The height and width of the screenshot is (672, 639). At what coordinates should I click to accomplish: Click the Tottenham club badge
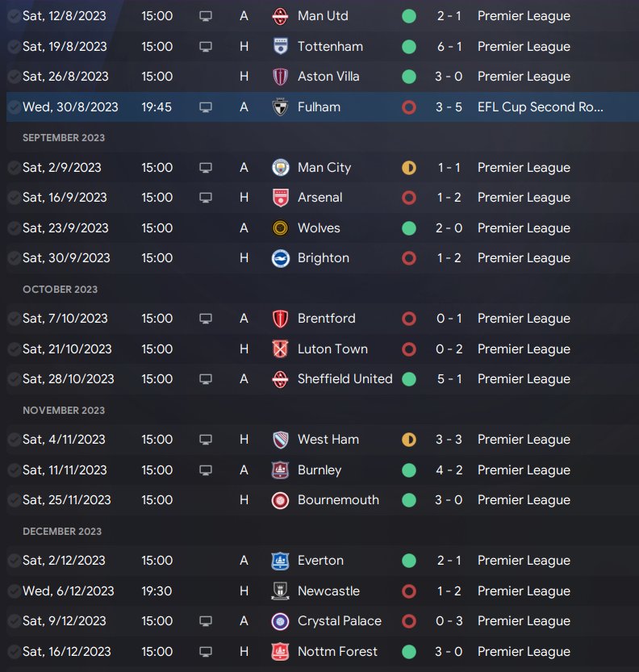(280, 47)
